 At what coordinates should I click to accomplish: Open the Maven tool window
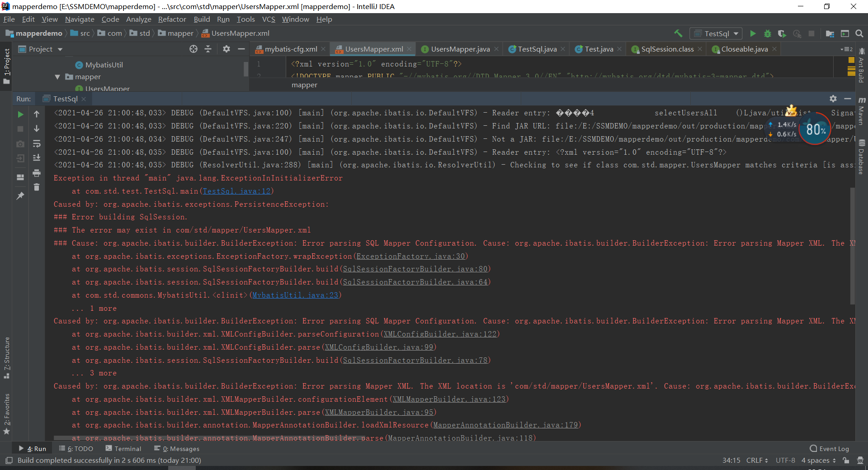862,111
